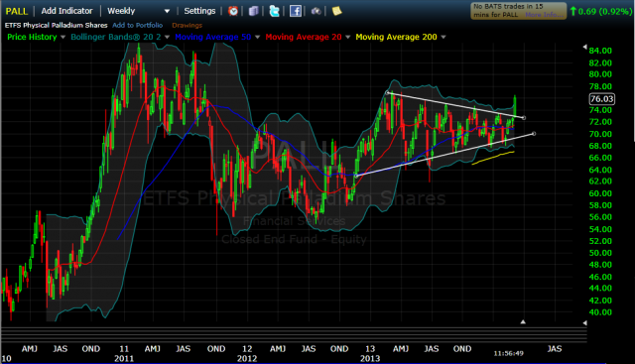
Task: Click left arrow at chart bottom right
Action: click(x=584, y=322)
